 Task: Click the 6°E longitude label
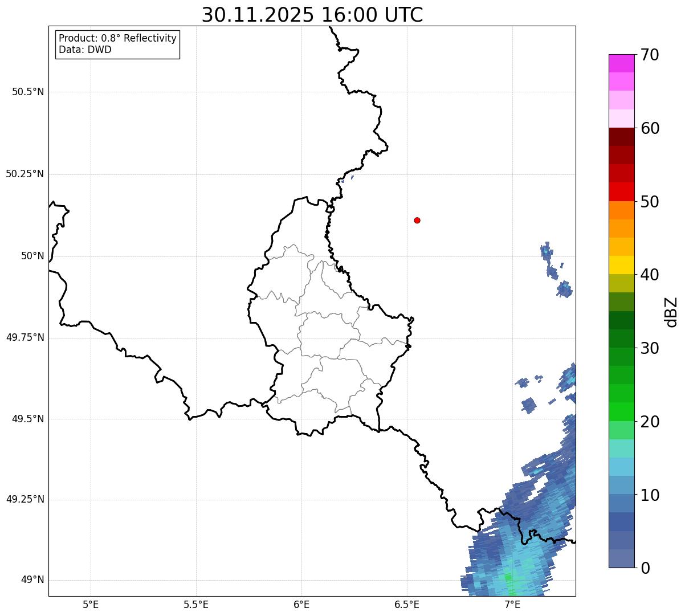click(x=301, y=604)
